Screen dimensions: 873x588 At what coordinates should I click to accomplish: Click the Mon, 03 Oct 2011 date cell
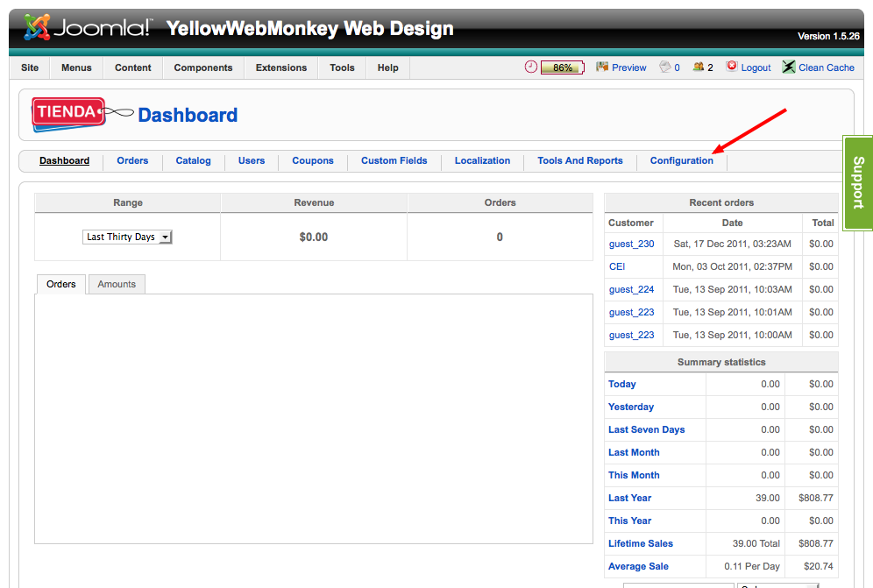[x=732, y=266]
